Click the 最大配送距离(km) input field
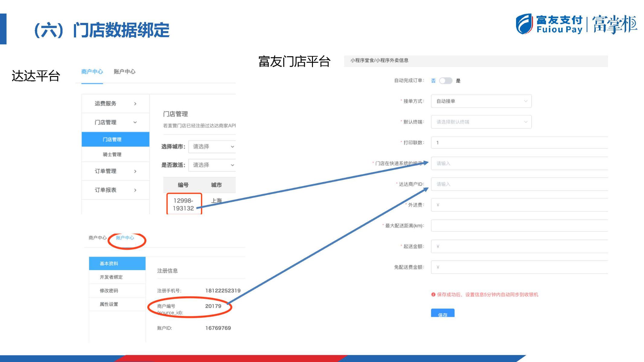This screenshot has height=362, width=644. [519, 226]
